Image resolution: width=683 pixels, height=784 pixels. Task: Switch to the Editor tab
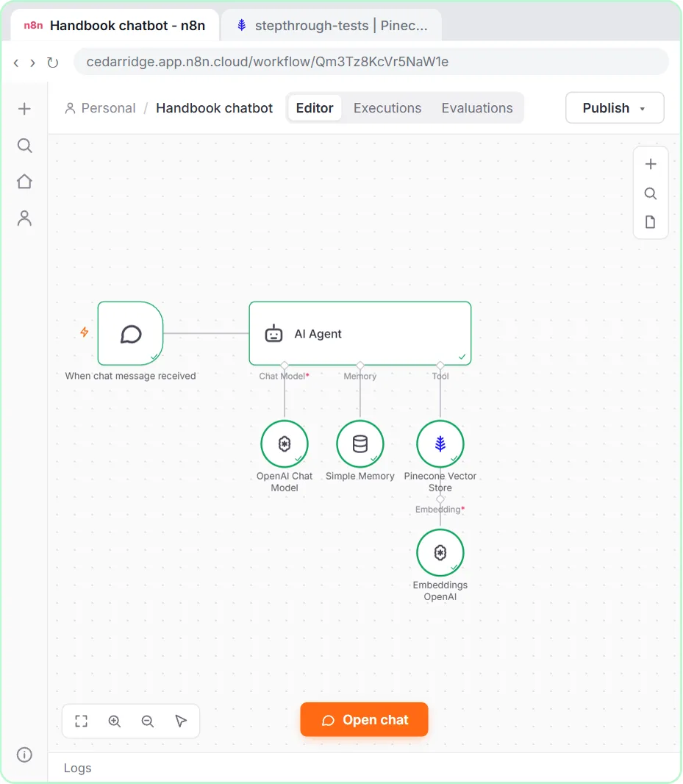click(x=315, y=108)
